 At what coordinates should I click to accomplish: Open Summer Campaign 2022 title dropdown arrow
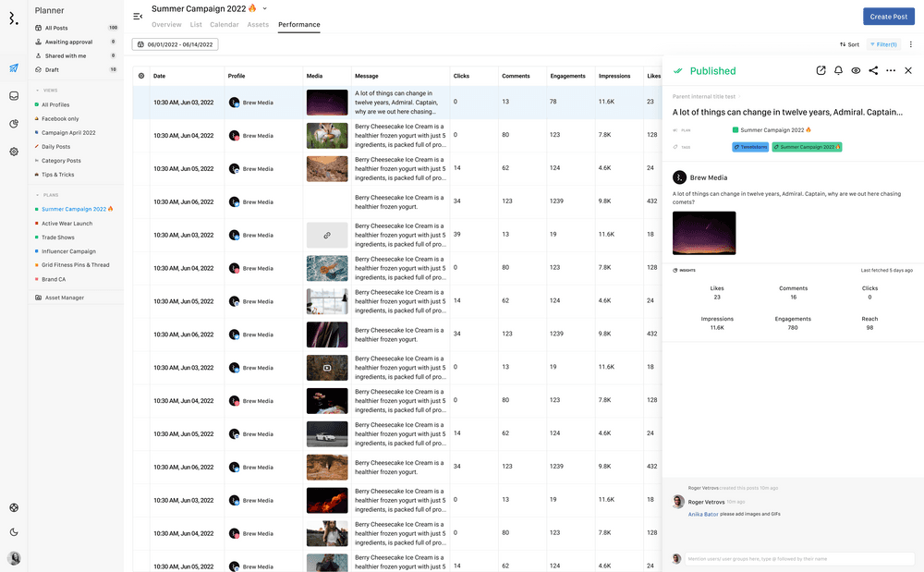264,9
